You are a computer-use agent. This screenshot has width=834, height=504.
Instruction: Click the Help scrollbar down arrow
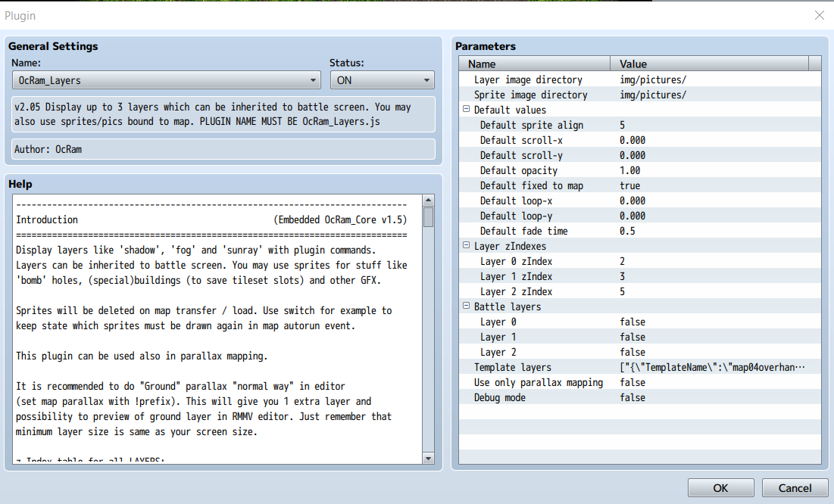[x=428, y=459]
